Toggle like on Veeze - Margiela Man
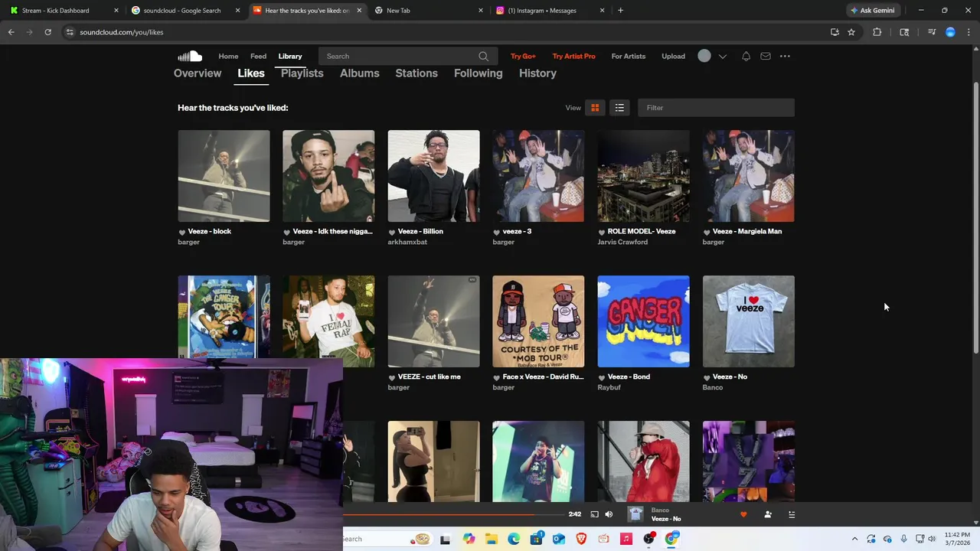Screen dimensions: 980x551 (707, 232)
